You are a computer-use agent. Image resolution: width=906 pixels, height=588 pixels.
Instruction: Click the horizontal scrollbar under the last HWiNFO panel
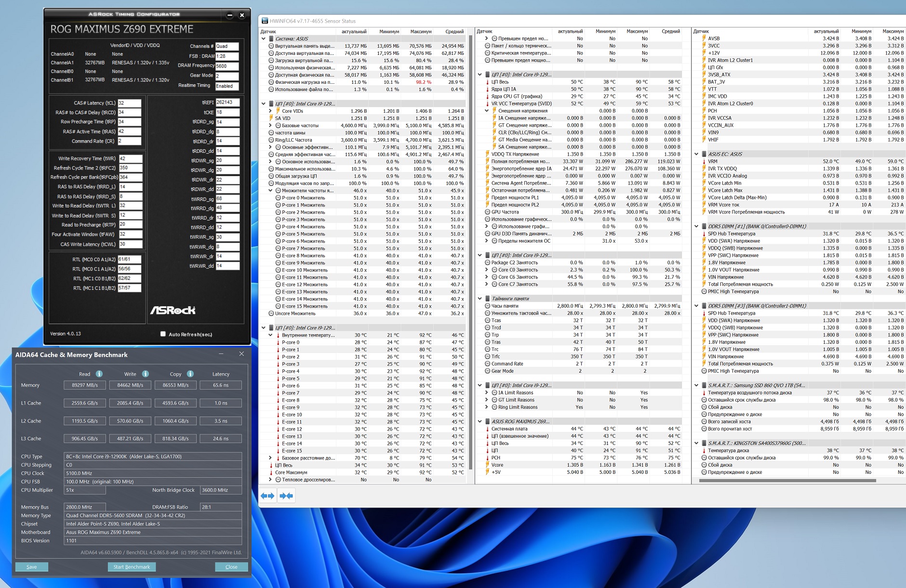787,480
